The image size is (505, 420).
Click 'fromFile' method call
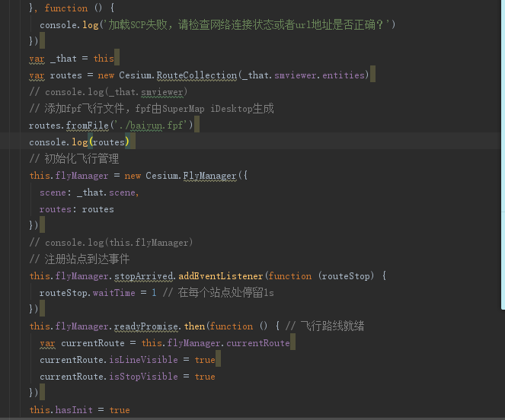tap(88, 126)
